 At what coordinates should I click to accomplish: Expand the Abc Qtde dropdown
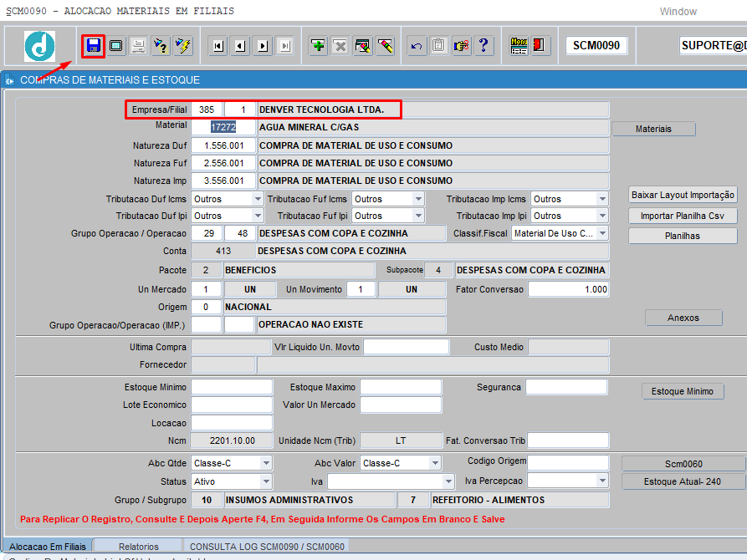[x=266, y=463]
